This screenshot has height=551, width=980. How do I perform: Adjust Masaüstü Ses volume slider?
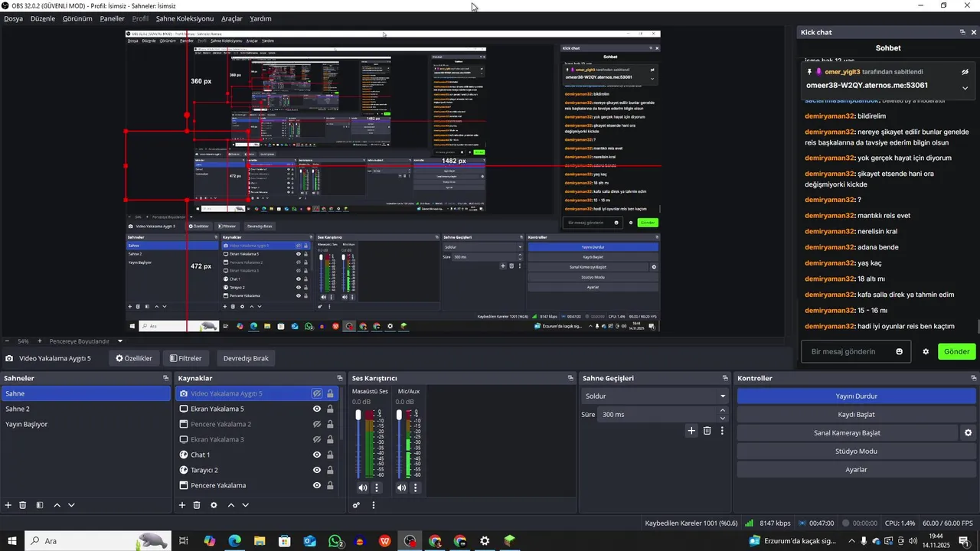(358, 416)
